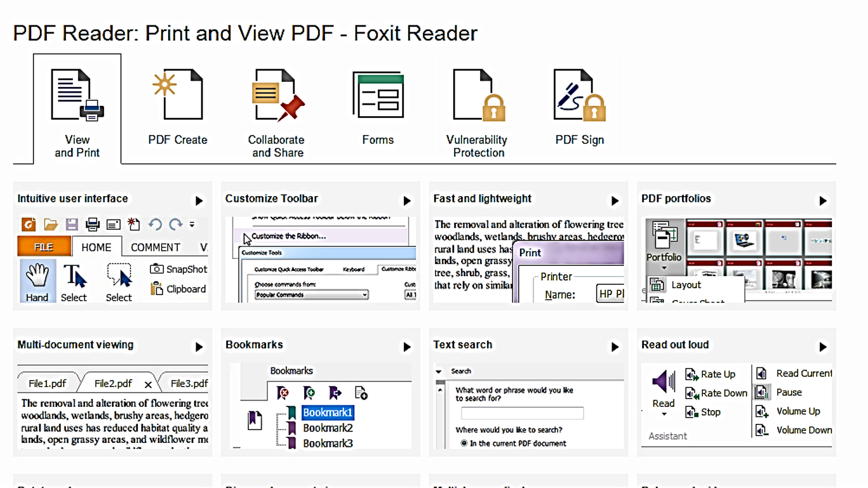Open the quick access toolbar overflow arrow
This screenshot has width=868, height=488.
(x=192, y=224)
